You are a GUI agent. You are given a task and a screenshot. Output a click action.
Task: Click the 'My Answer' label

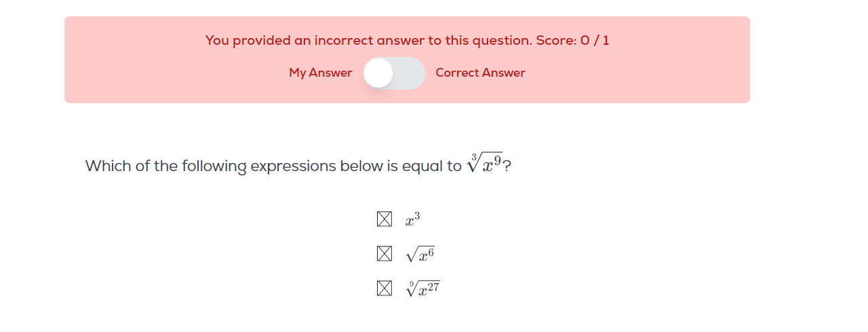click(x=321, y=73)
